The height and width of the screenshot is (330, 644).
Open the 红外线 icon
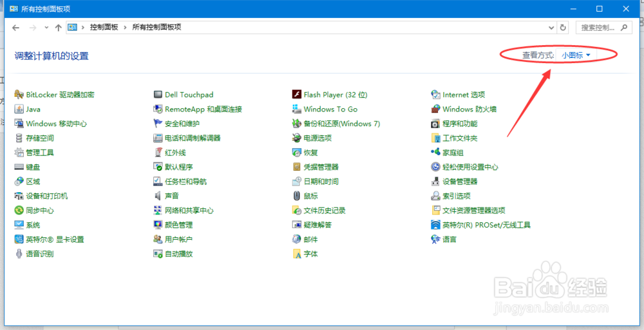158,153
